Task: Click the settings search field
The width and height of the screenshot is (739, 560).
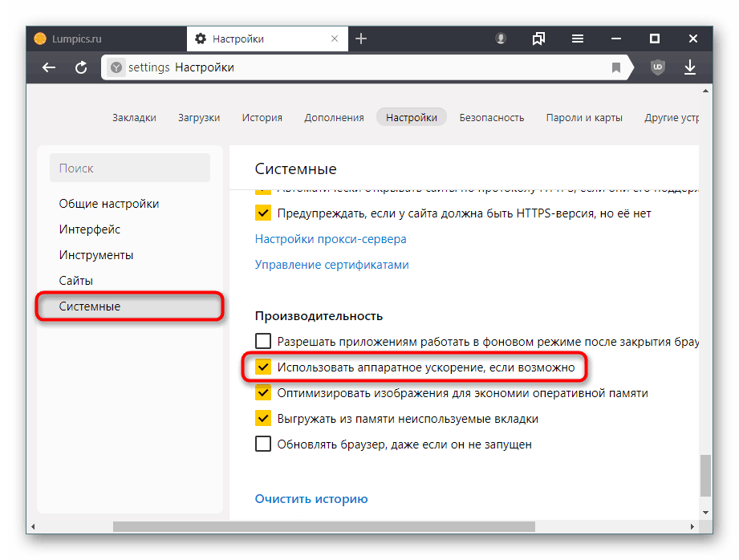Action: (x=130, y=168)
